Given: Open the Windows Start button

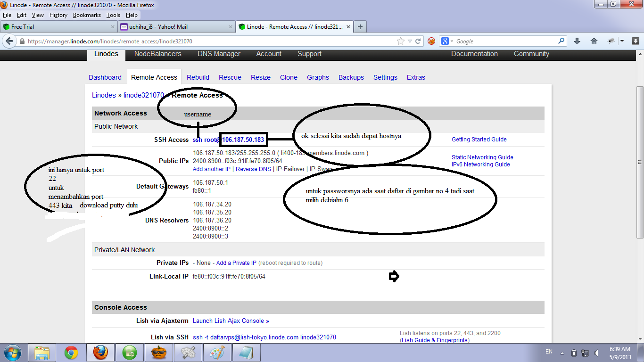Looking at the screenshot, I should [x=13, y=353].
